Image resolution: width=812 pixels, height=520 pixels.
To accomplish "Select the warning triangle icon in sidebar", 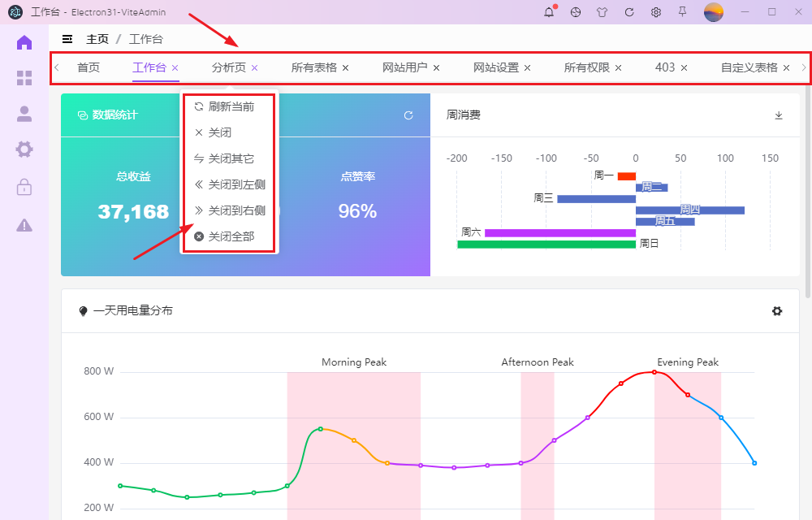I will [x=24, y=225].
